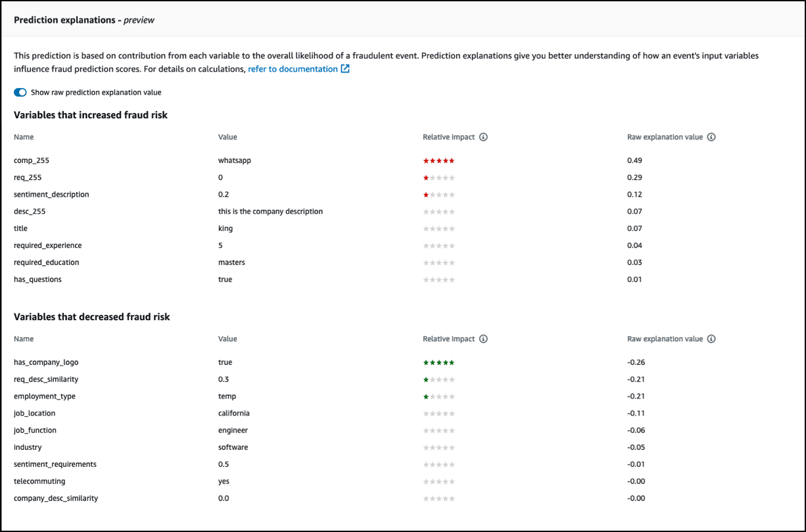Click info icon next to Raw explanation value in increased risk table
Viewport: 806px width, 532px height.
point(711,137)
